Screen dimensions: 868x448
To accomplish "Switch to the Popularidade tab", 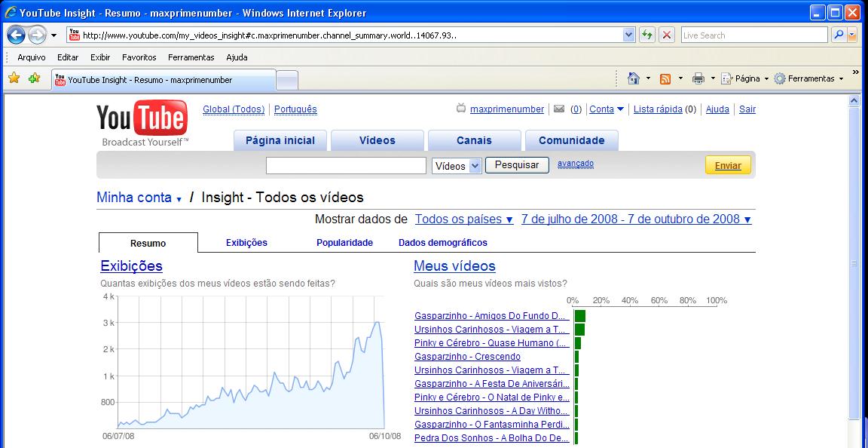I will click(345, 242).
